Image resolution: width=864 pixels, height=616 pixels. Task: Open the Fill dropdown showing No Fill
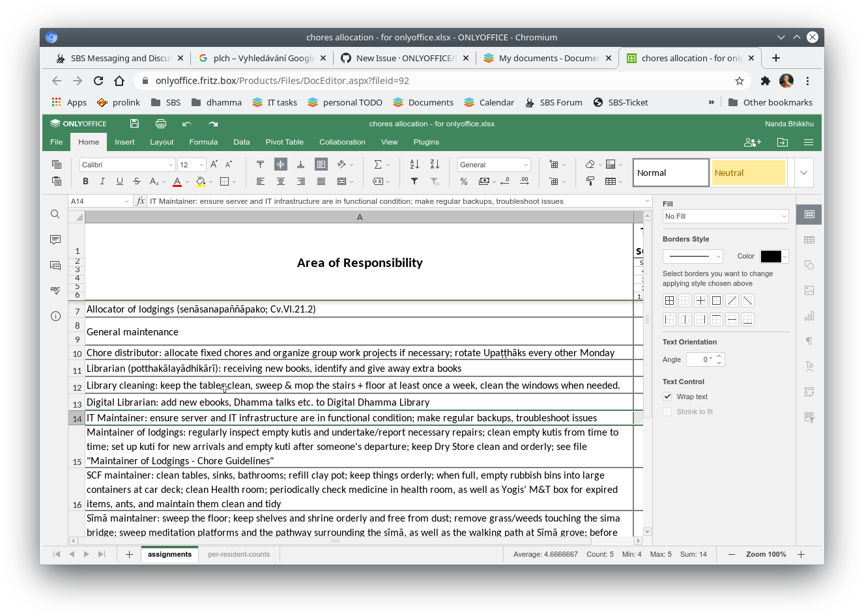[725, 216]
